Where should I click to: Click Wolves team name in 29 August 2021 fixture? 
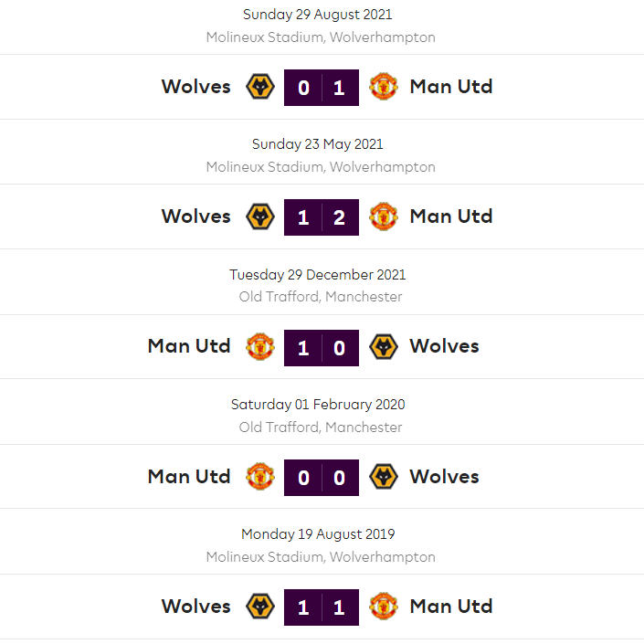[x=196, y=87]
